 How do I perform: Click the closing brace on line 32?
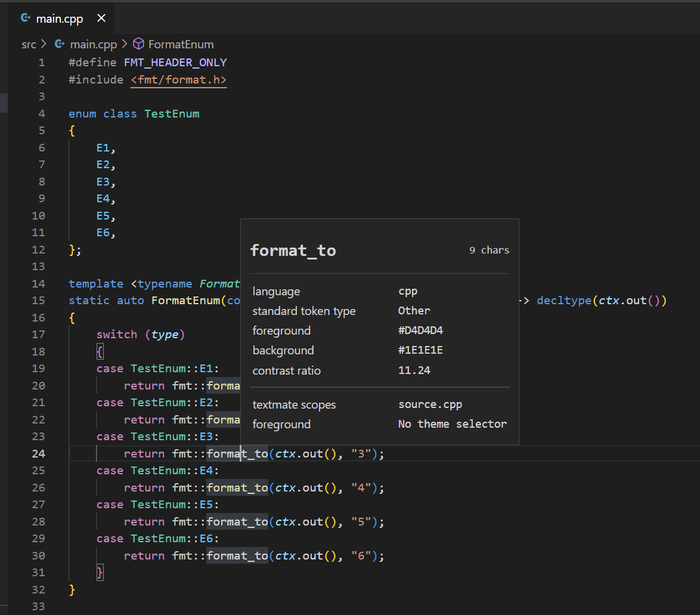point(72,590)
